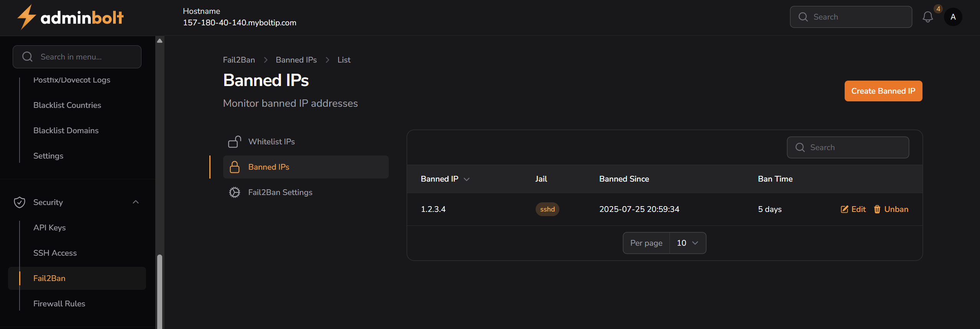Open the user avatar menu
The width and height of the screenshot is (980, 329).
[x=953, y=17]
